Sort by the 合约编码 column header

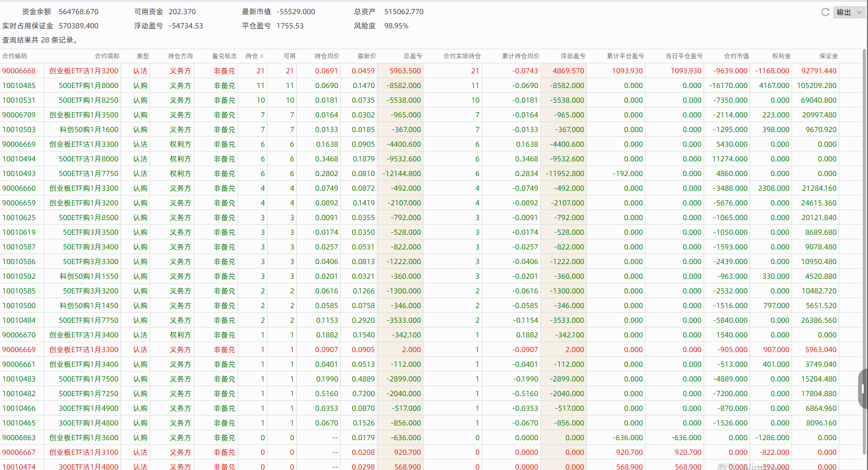15,56
